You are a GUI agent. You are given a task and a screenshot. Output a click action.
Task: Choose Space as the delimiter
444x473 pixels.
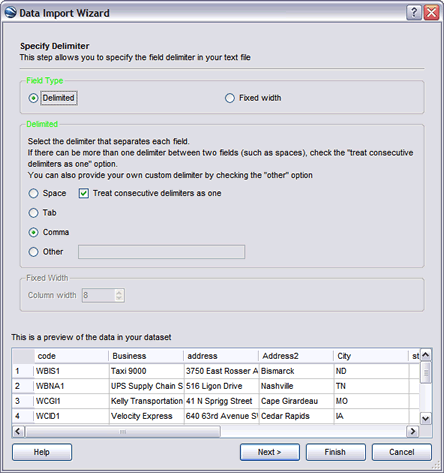click(33, 193)
